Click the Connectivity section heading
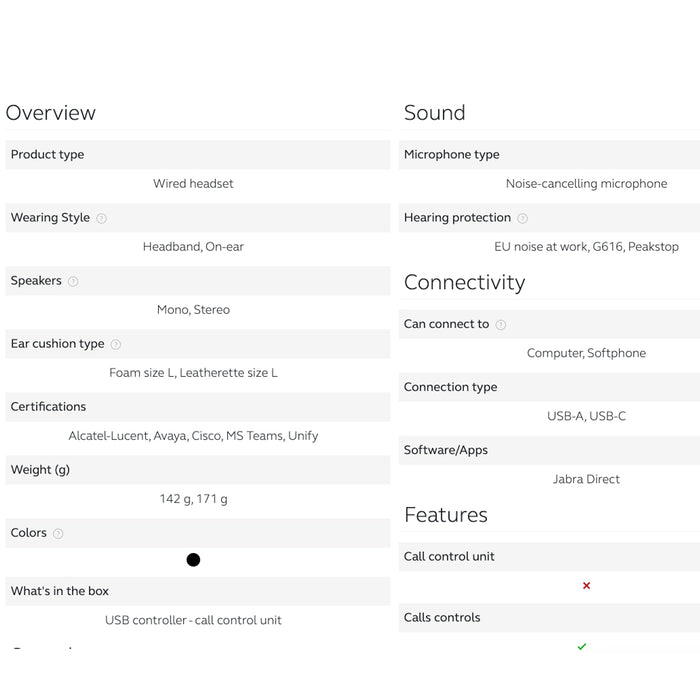 point(464,282)
